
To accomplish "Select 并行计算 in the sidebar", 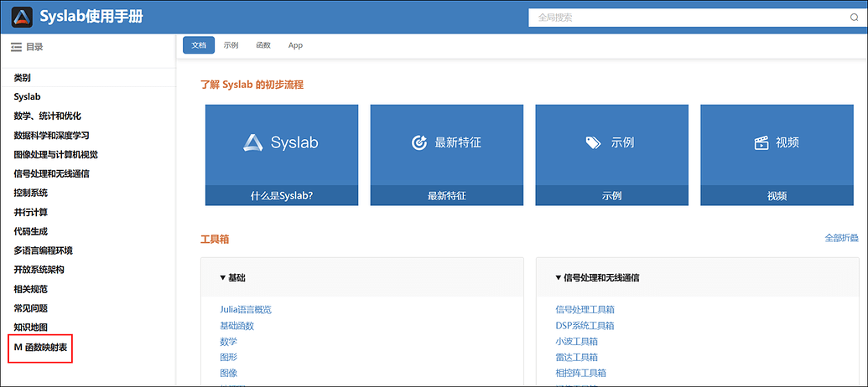I will [x=30, y=212].
